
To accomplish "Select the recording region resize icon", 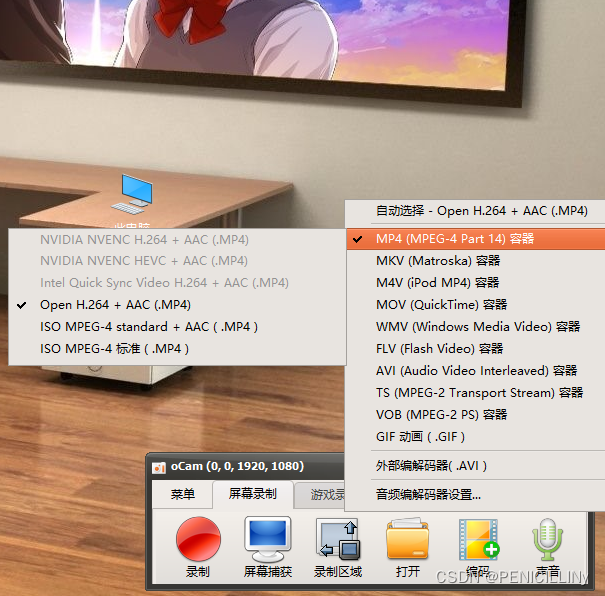I will [x=338, y=539].
